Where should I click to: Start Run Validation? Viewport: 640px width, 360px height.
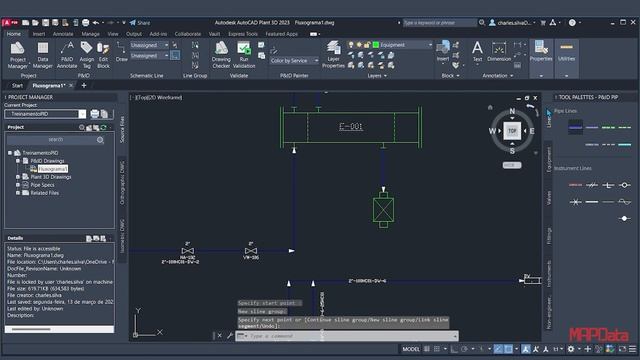tap(244, 55)
